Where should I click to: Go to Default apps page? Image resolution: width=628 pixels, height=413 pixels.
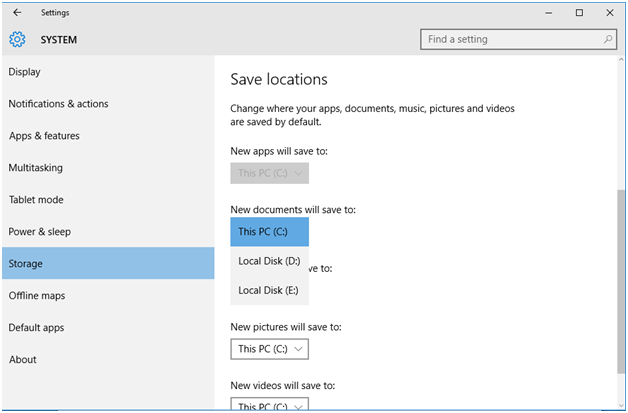tap(37, 328)
